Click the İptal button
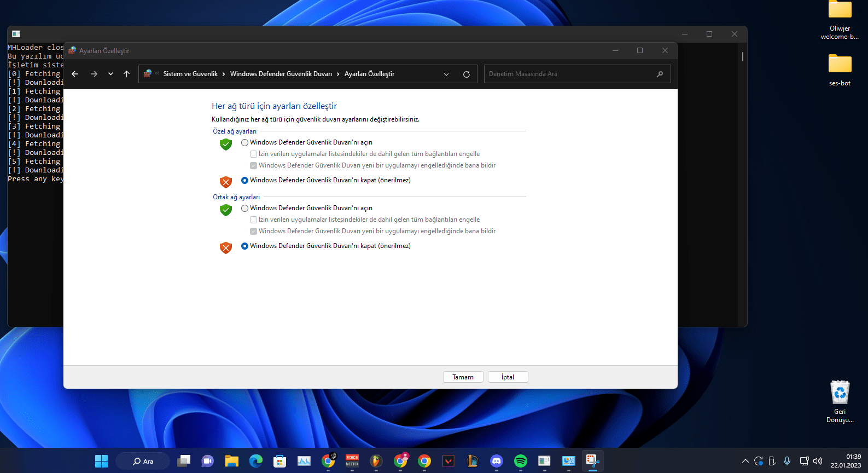 point(508,377)
